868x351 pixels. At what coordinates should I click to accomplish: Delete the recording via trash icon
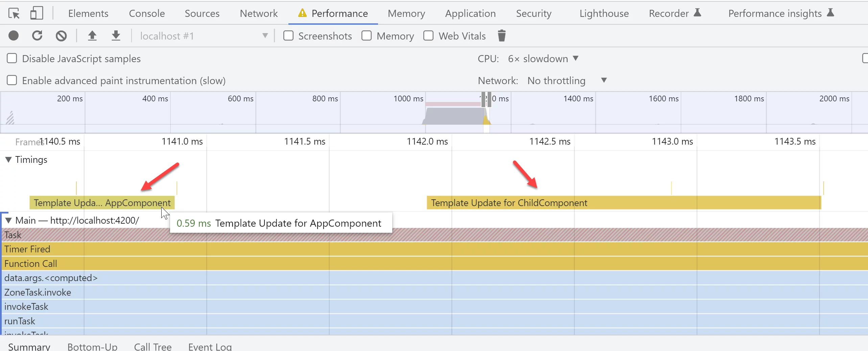click(501, 35)
